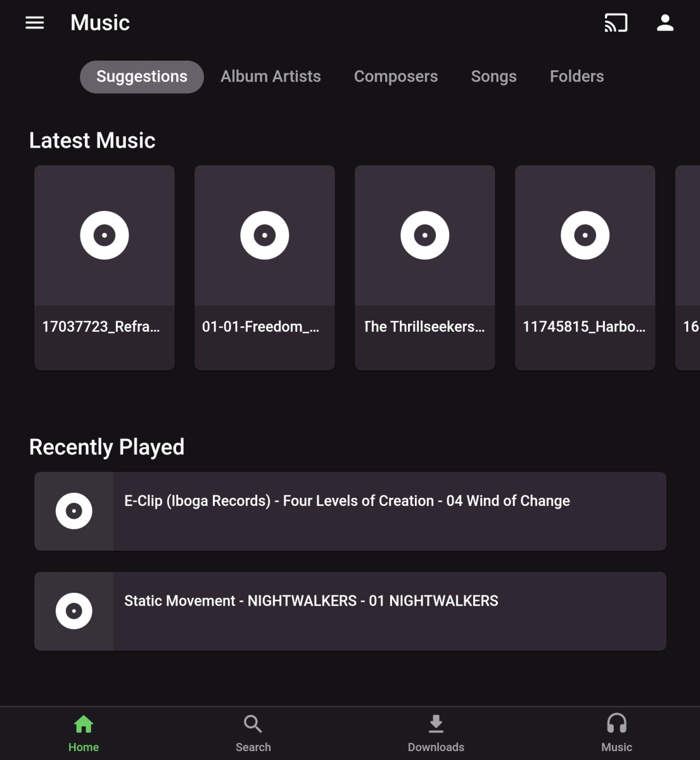Open Downloads from the bottom bar
The width and height of the screenshot is (700, 760).
pyautogui.click(x=436, y=733)
